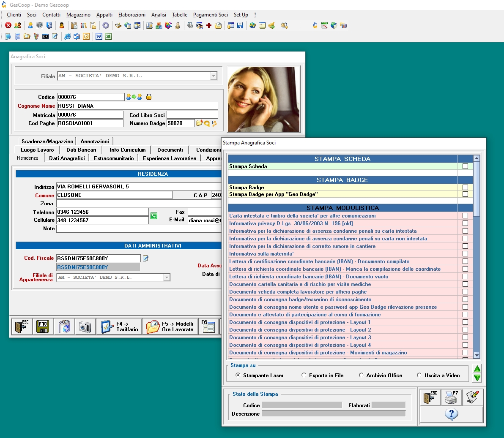The image size is (504, 438).
Task: Click the red X icon on the main toolbar
Action: [8, 25]
